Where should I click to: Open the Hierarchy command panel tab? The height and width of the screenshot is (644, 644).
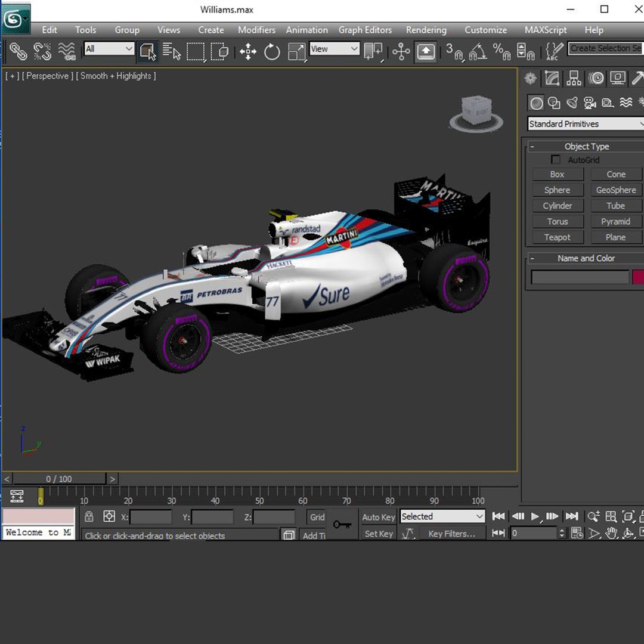point(574,78)
